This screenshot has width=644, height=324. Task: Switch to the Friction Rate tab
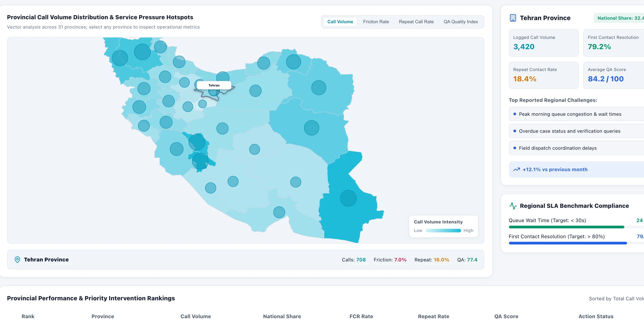pyautogui.click(x=376, y=22)
